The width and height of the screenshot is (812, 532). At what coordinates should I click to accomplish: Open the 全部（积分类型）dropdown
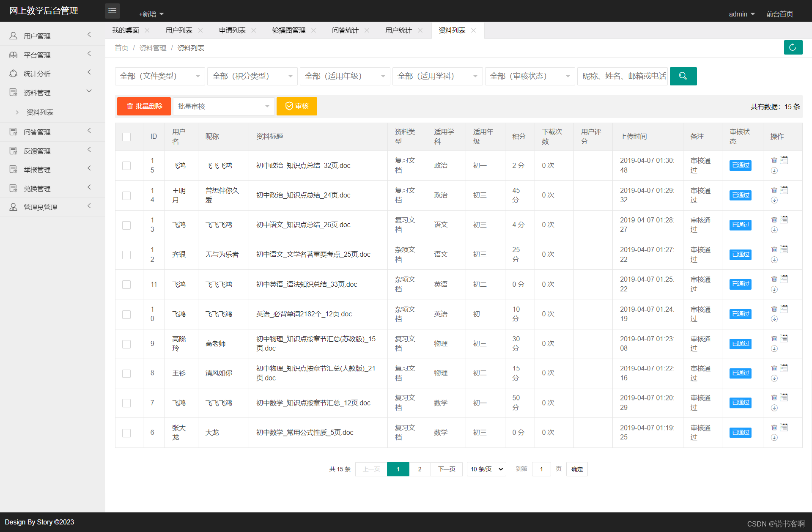pos(252,76)
